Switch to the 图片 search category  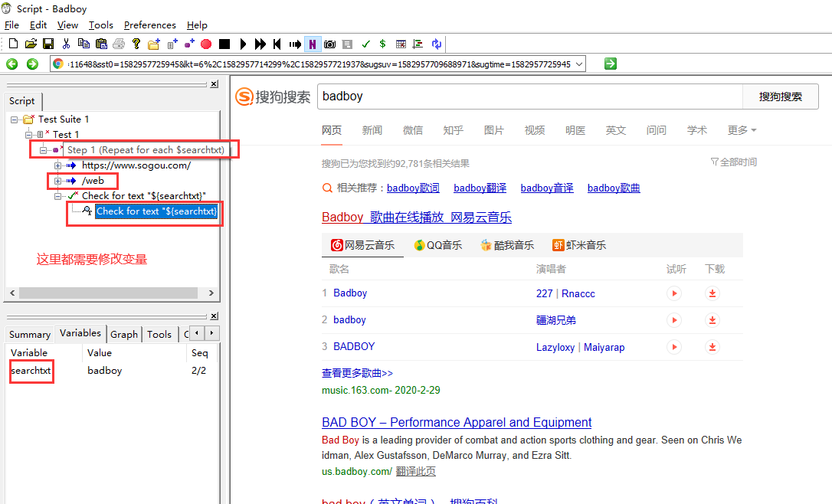494,130
